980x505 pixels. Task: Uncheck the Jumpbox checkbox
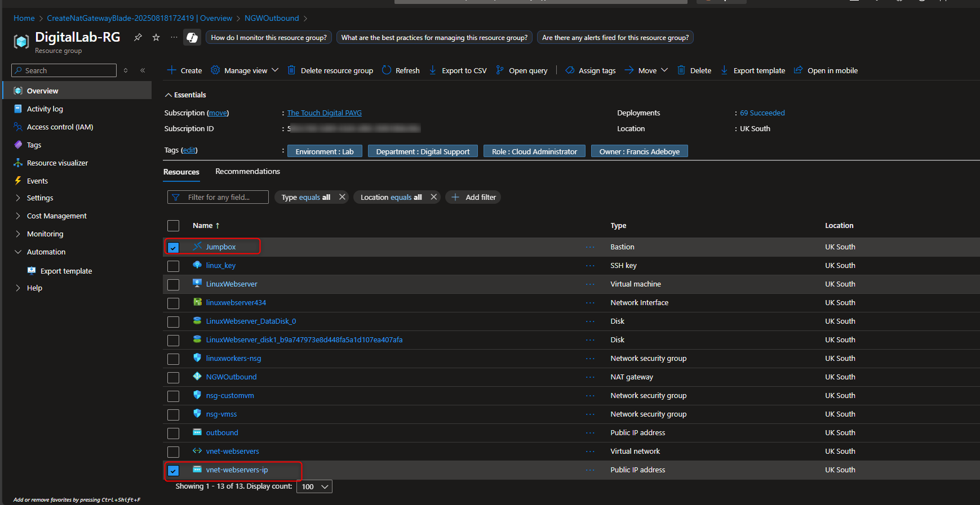(173, 247)
